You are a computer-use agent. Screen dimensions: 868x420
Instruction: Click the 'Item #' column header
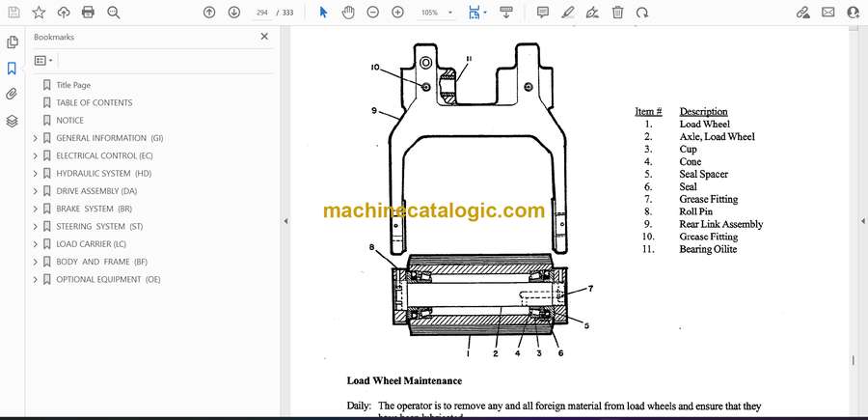click(x=648, y=111)
